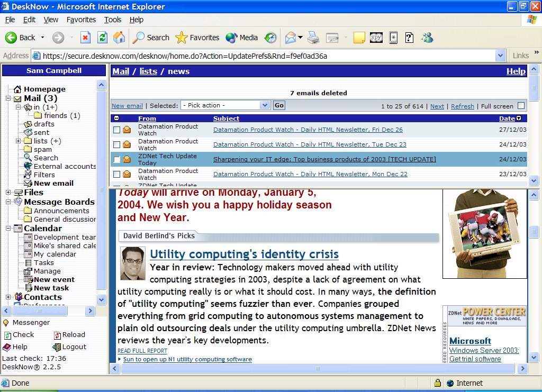Check the ZDNet Tech Update email checkbox
542x392 pixels.
[117, 159]
